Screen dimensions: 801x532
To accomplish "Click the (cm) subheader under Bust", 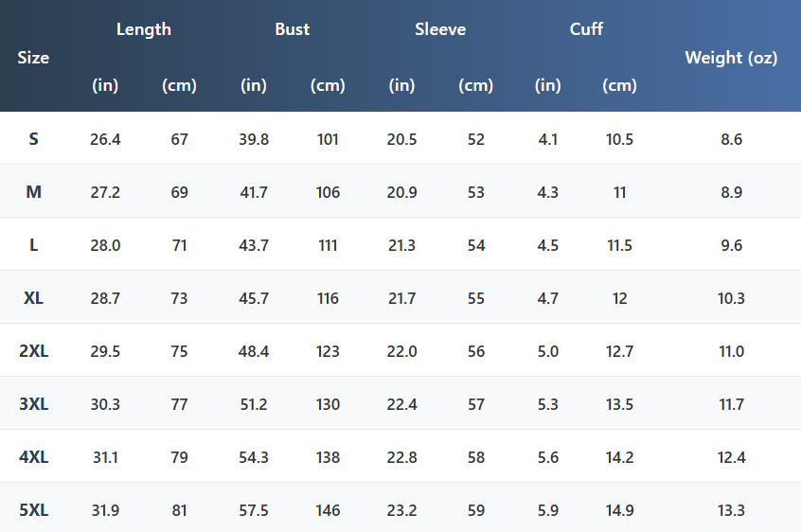I will (x=328, y=85).
